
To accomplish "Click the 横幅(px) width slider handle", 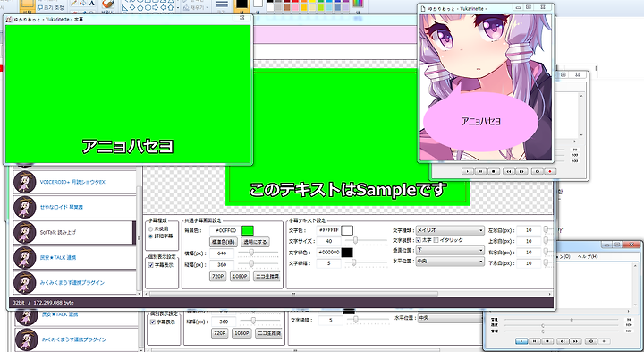I will point(251,253).
